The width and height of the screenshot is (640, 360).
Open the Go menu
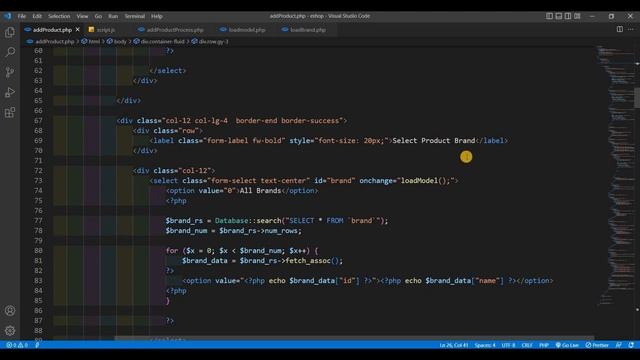point(98,16)
